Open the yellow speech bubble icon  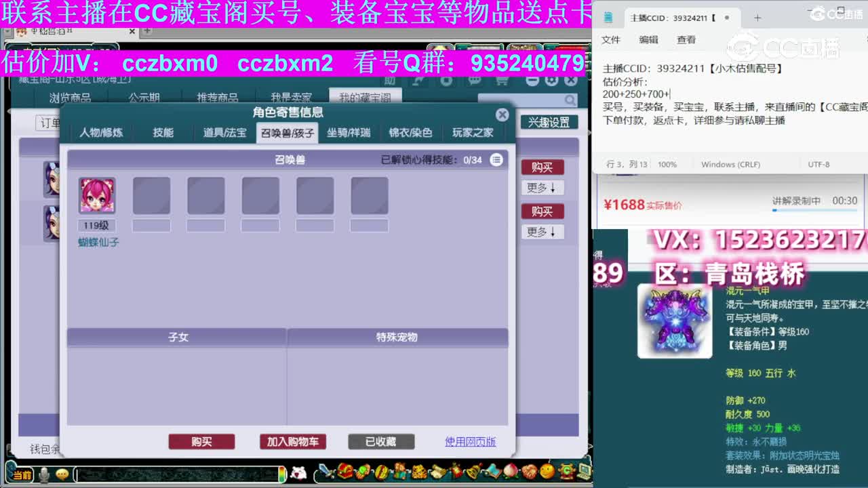click(x=62, y=475)
